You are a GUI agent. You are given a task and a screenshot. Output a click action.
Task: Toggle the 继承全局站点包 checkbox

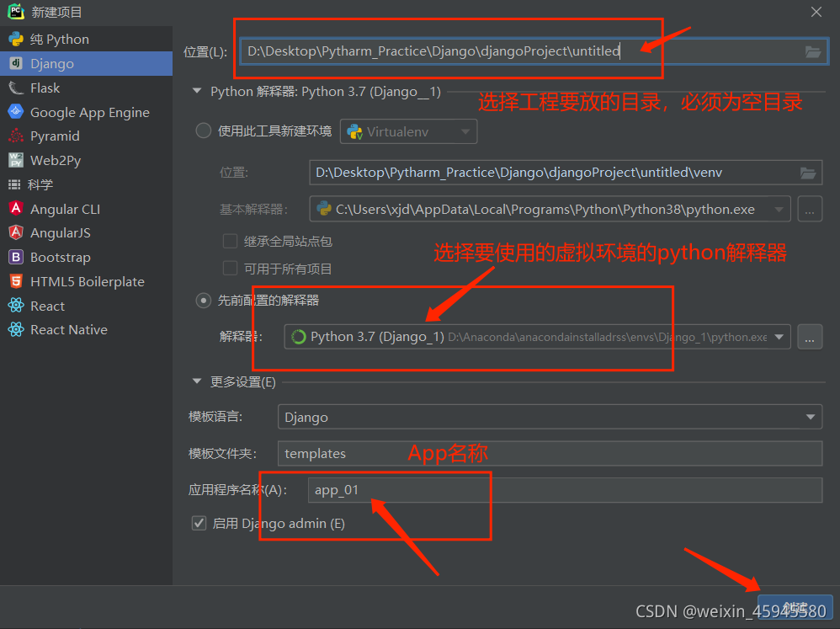231,240
